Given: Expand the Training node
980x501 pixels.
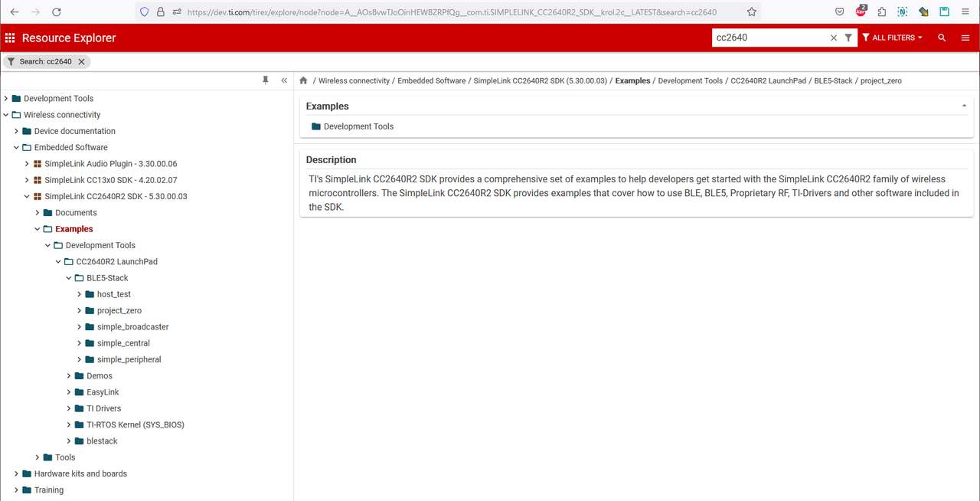Looking at the screenshot, I should coord(17,490).
